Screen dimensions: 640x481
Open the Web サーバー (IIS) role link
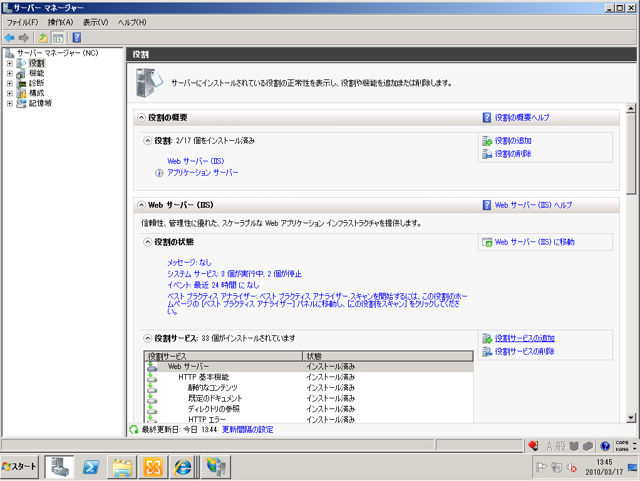[x=196, y=161]
